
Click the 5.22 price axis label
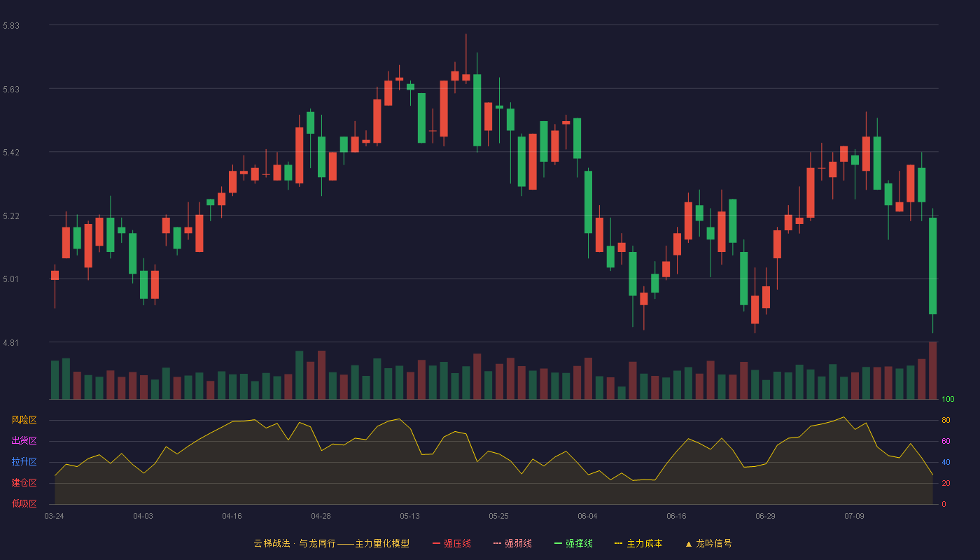(11, 216)
